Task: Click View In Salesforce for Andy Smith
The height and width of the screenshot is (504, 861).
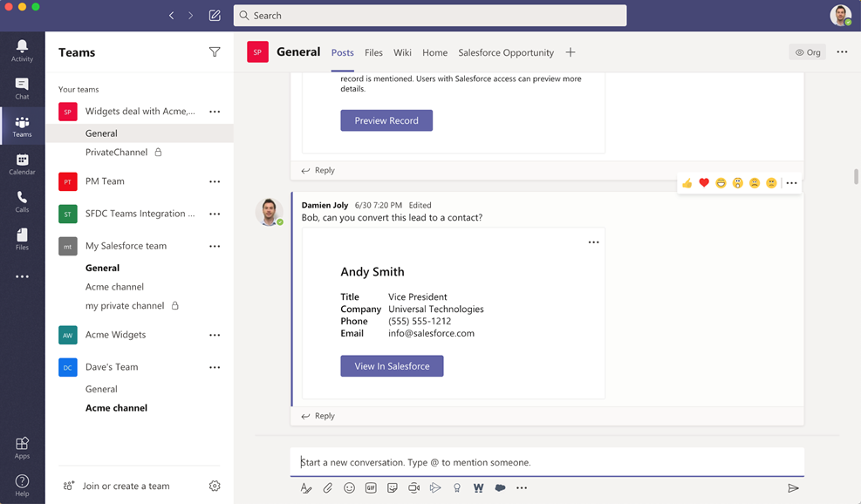Action: (392, 365)
